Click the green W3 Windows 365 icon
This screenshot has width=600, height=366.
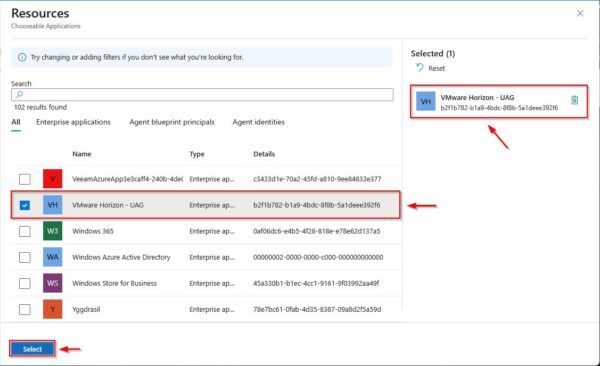pyautogui.click(x=52, y=231)
